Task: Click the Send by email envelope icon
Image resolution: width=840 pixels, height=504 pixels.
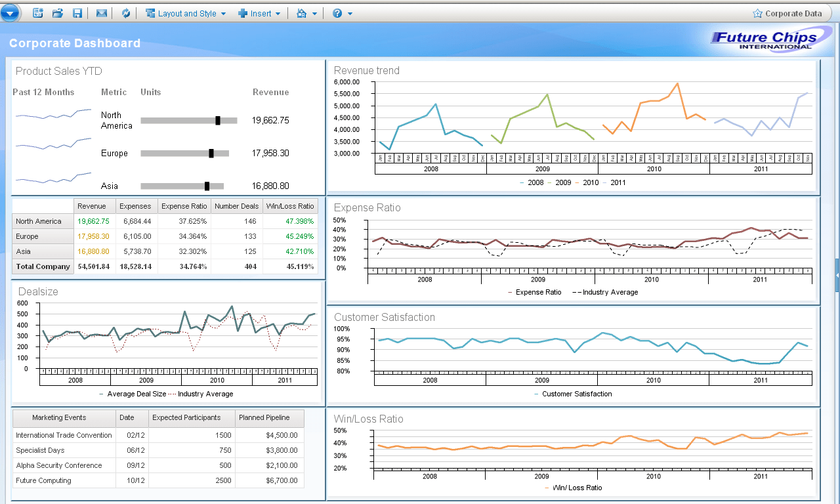Action: (x=101, y=13)
